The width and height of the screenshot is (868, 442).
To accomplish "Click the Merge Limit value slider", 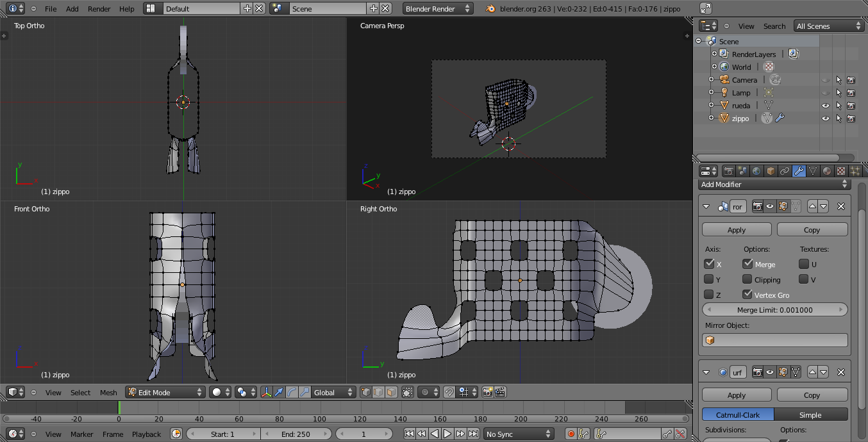I will [774, 310].
